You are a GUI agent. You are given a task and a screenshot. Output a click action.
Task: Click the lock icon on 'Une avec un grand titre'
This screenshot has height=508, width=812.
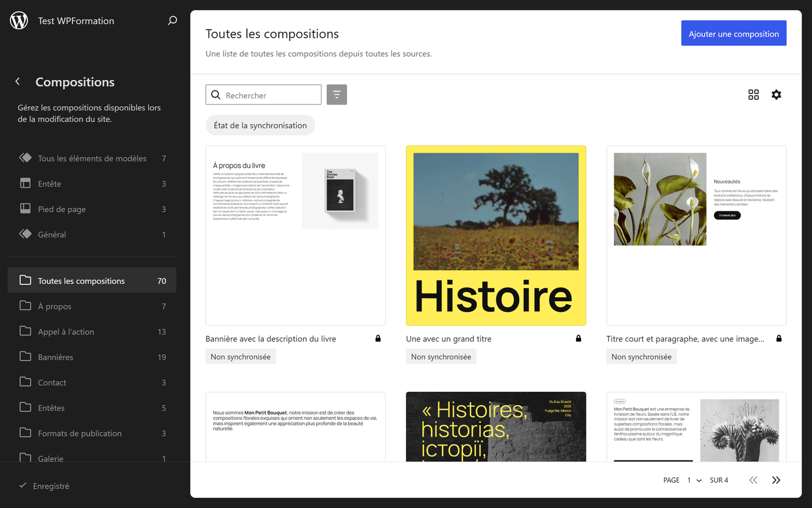pyautogui.click(x=578, y=338)
